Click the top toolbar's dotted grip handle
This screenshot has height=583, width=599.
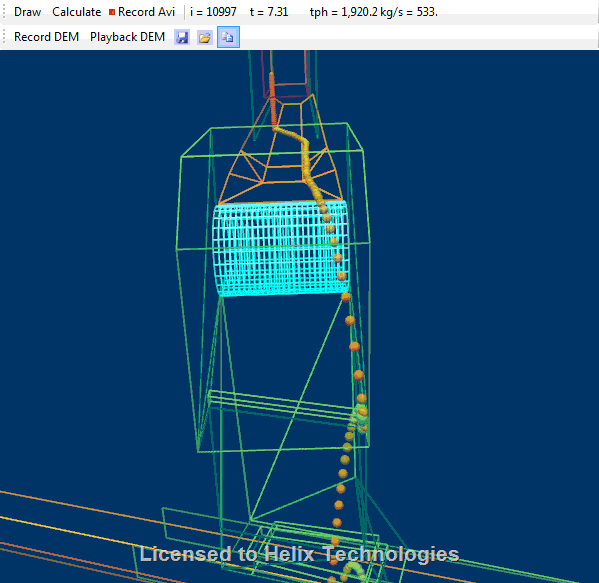click(4, 12)
